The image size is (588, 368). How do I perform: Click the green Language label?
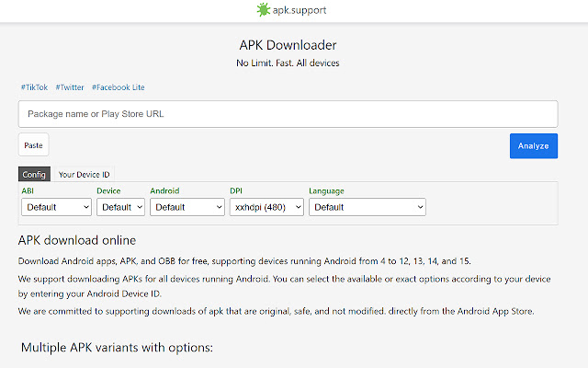click(x=326, y=191)
